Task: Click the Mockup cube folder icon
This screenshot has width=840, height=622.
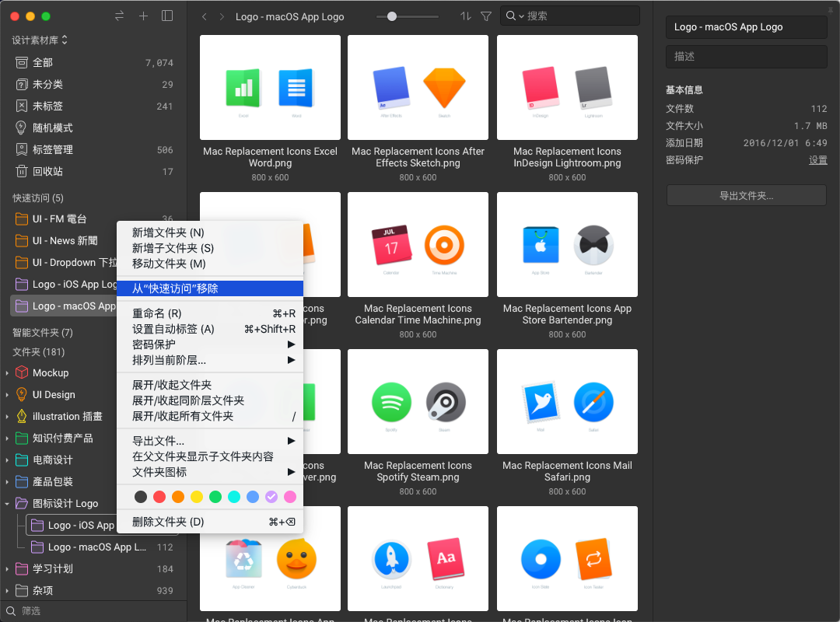Action: pos(22,372)
